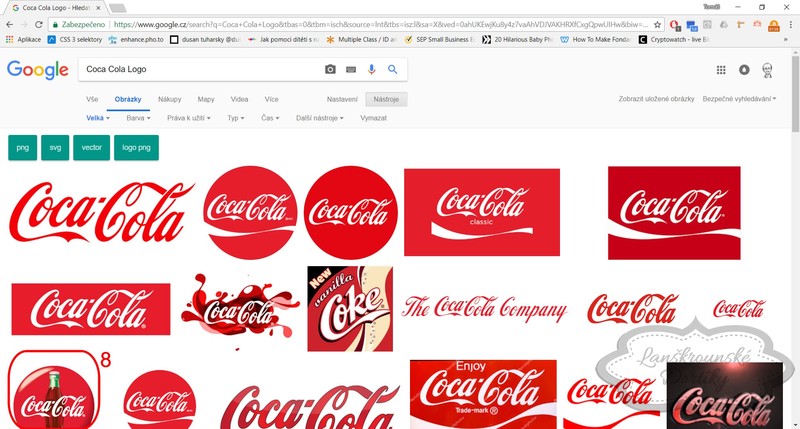Open Google notifications bell icon

tap(744, 70)
